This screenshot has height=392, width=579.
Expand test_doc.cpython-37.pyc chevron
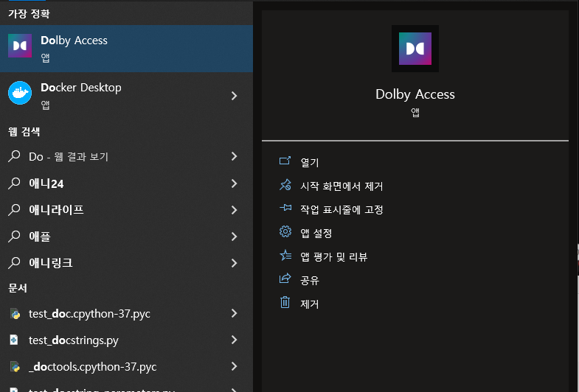click(x=234, y=313)
